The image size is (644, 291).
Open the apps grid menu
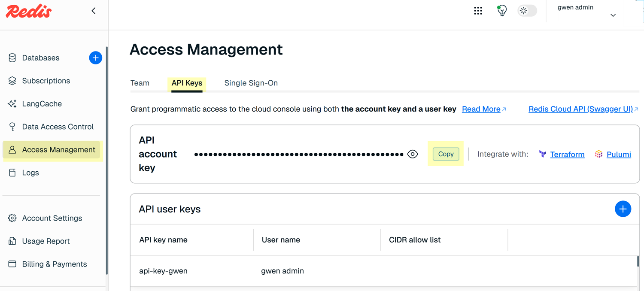[x=478, y=11]
